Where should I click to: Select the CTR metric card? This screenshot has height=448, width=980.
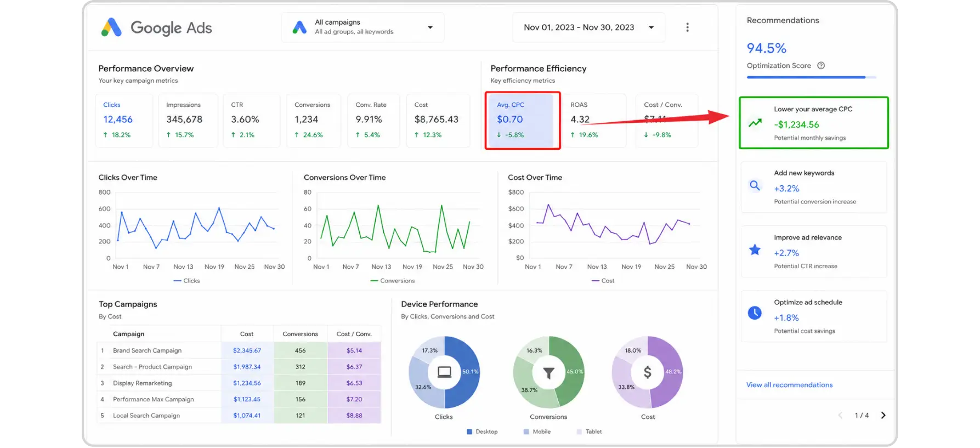(251, 121)
